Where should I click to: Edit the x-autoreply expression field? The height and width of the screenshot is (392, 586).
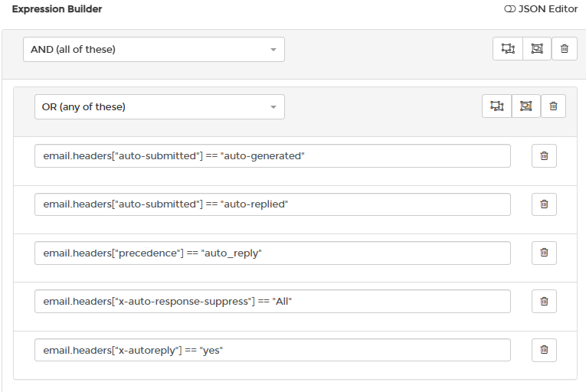(x=273, y=350)
